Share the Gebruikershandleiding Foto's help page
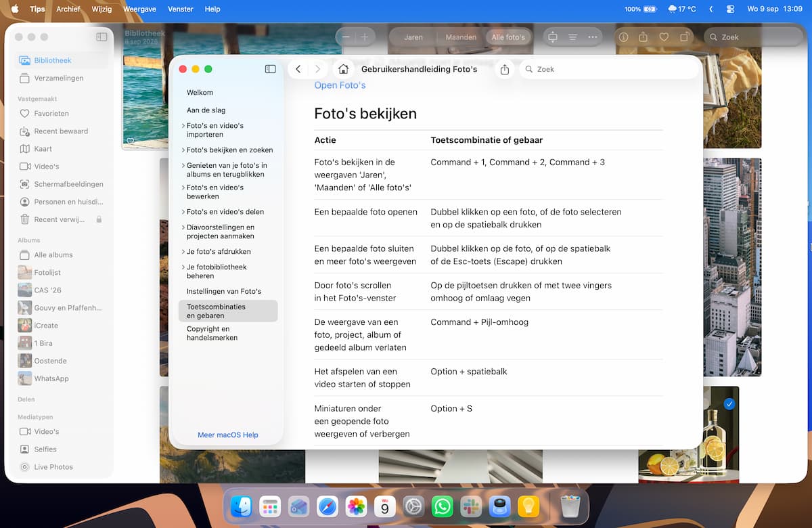 (505, 69)
